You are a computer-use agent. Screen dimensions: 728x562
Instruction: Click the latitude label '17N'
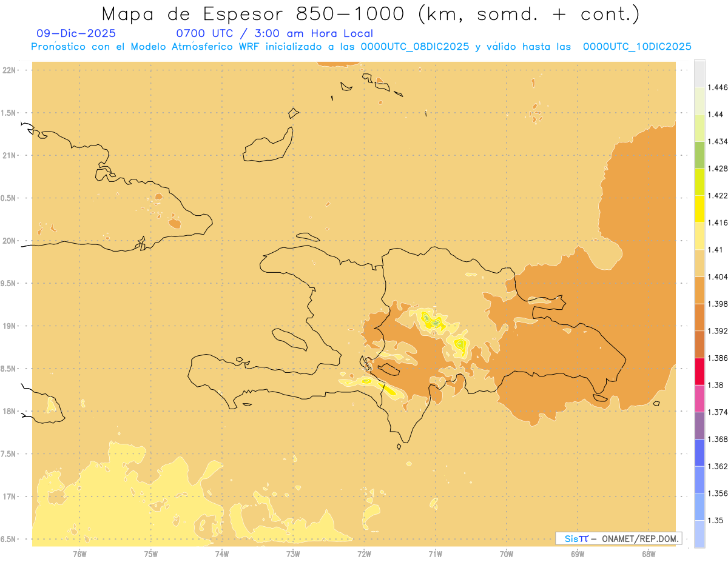9,497
